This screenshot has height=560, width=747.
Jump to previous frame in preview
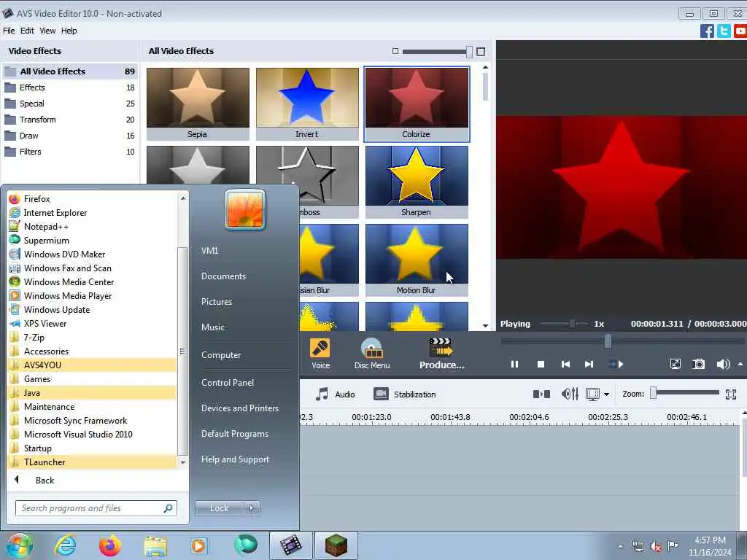(x=565, y=365)
